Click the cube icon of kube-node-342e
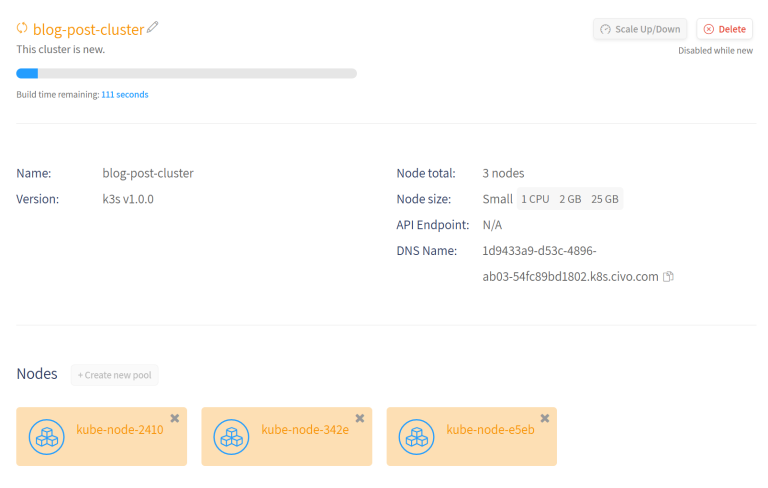 point(231,437)
